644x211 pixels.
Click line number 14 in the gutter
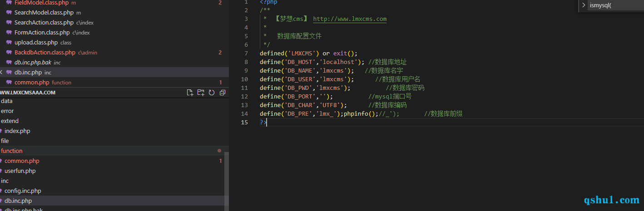(x=245, y=114)
